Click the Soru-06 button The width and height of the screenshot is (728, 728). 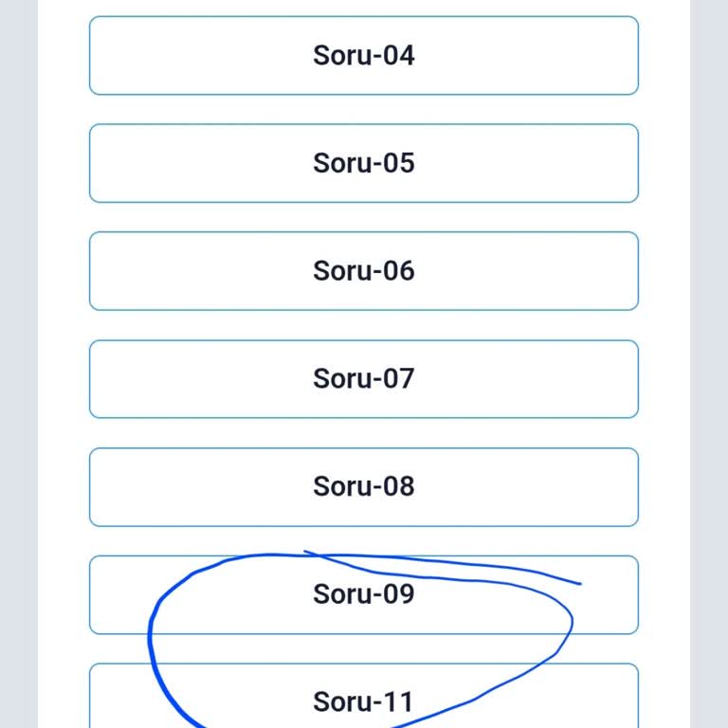click(x=363, y=271)
